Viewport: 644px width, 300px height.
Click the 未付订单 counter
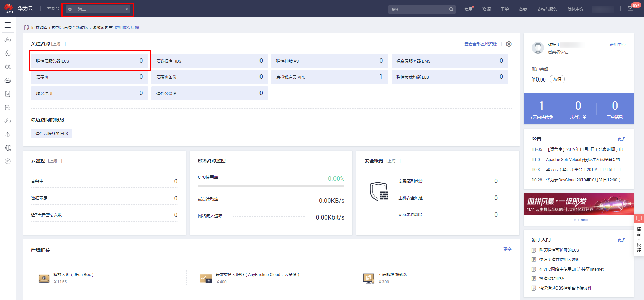pyautogui.click(x=578, y=110)
